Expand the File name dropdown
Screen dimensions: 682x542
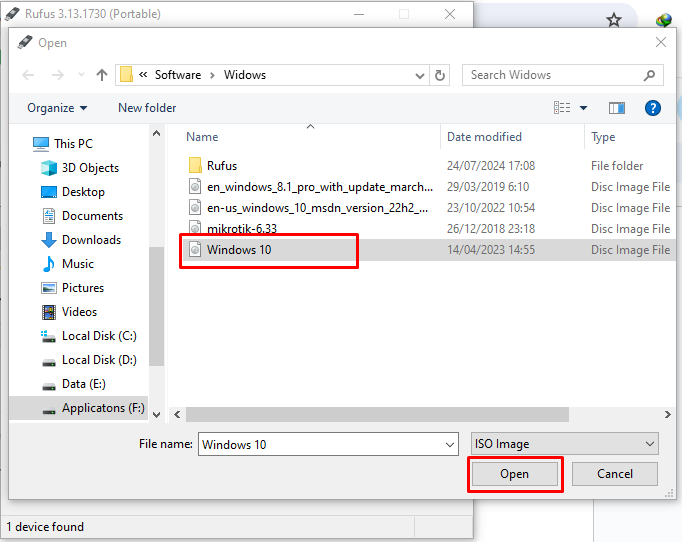(x=450, y=445)
